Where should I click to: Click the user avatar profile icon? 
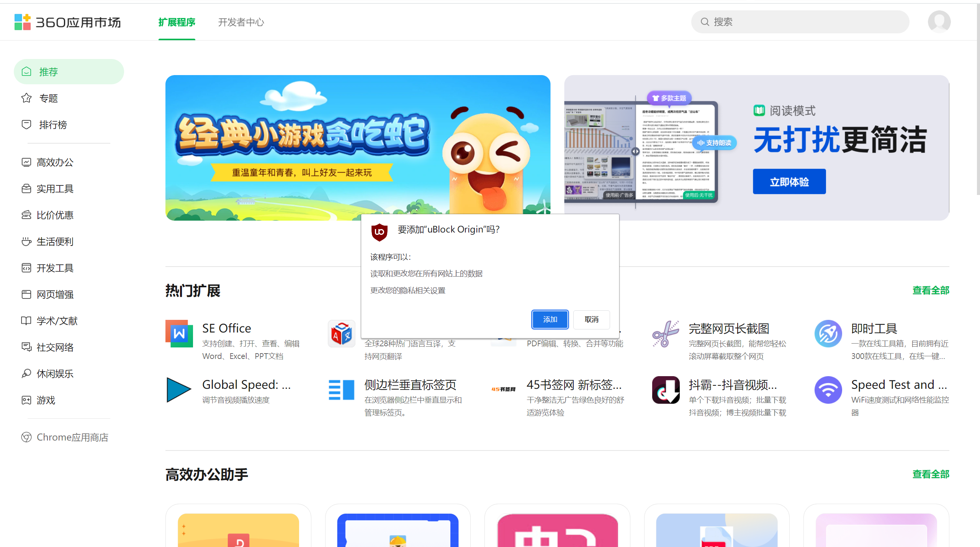click(939, 22)
